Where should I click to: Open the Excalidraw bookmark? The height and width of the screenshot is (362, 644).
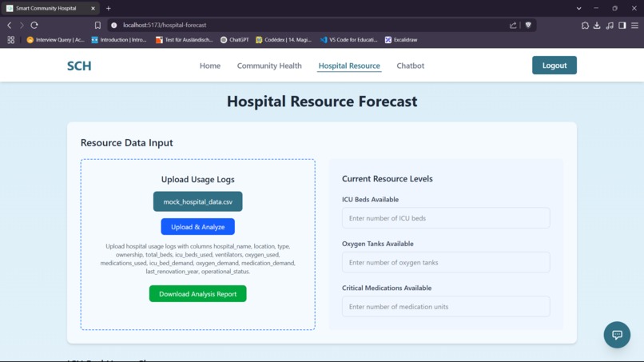coord(401,40)
